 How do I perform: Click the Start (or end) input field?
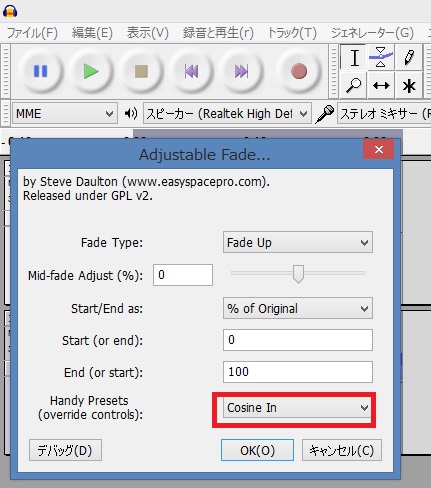click(298, 340)
